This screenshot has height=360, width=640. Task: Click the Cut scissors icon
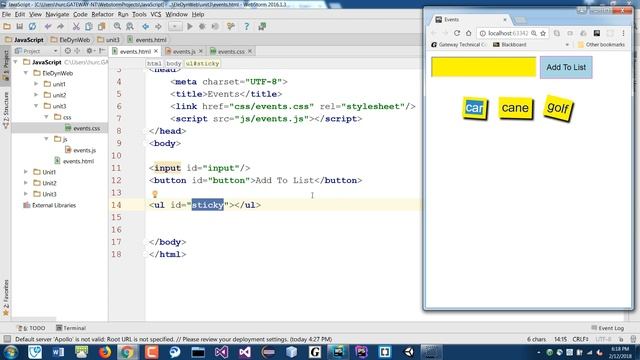pos(76,27)
